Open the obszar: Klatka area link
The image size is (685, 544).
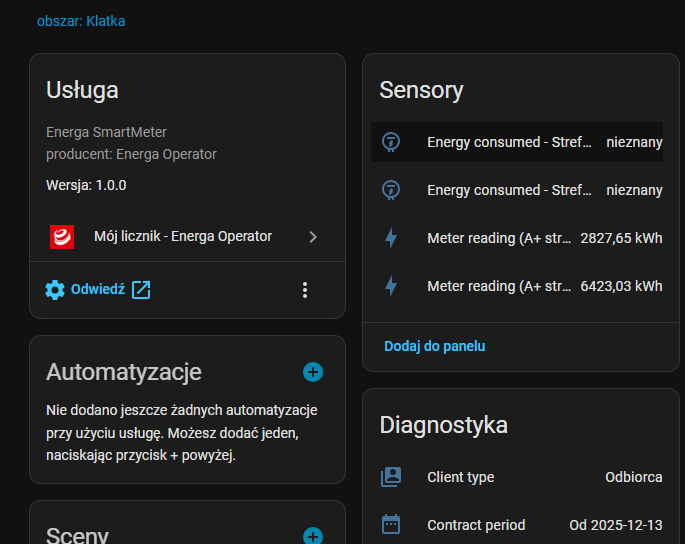coord(81,21)
